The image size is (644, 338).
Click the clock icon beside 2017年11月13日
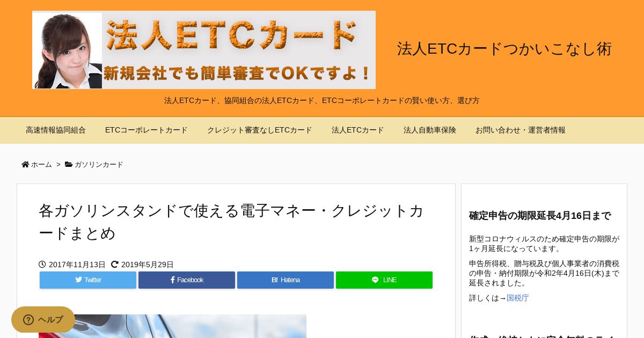click(x=42, y=264)
